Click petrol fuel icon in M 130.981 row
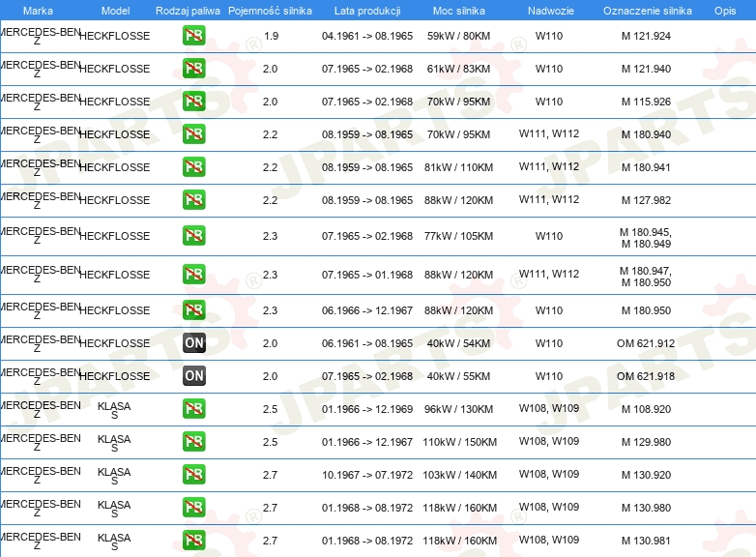Image resolution: width=756 pixels, height=557 pixels. [193, 541]
